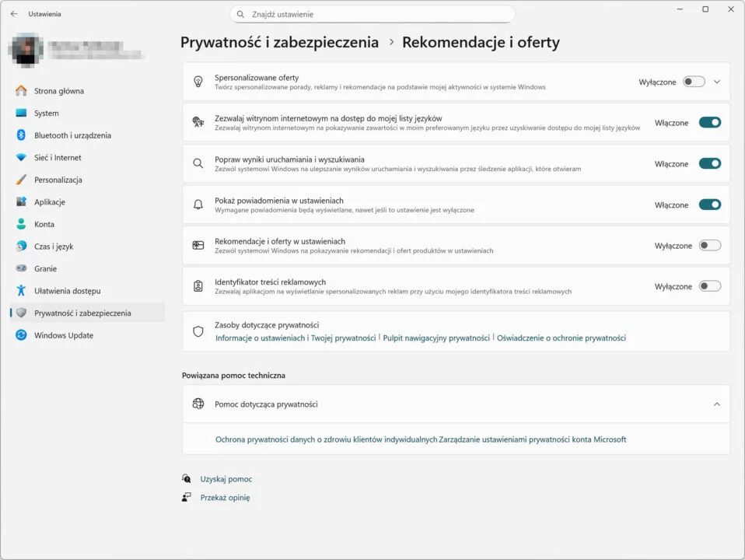Click the back arrow in the title bar
Viewport: 745px width, 560px height.
click(13, 14)
